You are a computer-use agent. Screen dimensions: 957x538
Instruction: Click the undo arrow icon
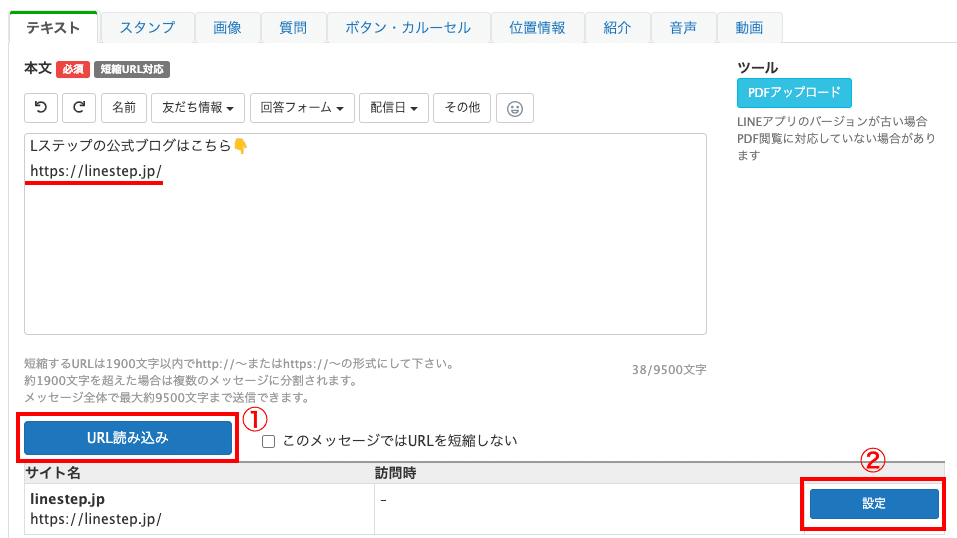(41, 107)
